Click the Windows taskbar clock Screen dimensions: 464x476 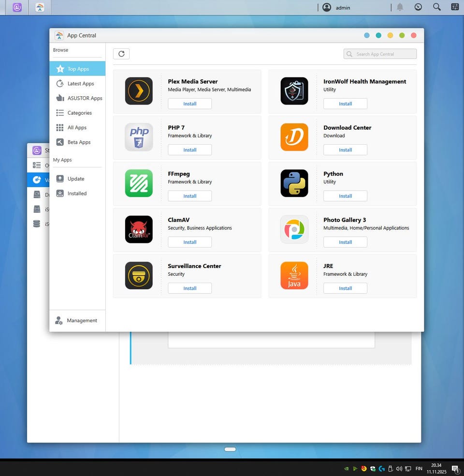pos(436,468)
